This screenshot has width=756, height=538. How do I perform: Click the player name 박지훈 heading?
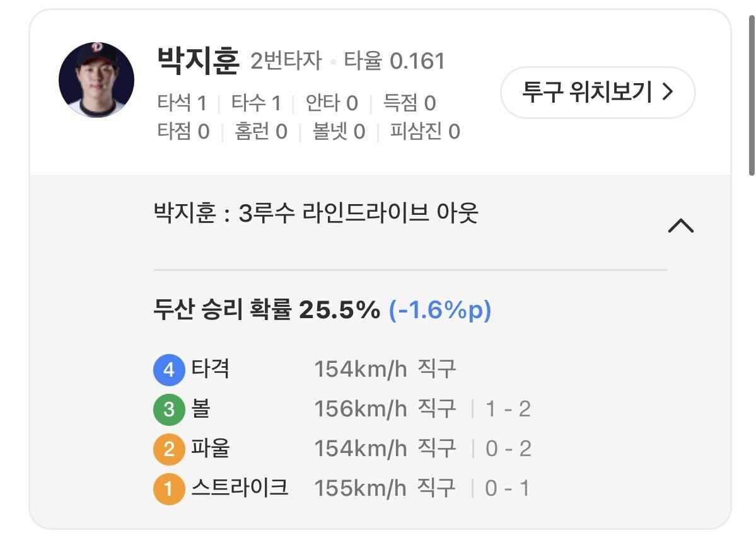click(x=198, y=61)
